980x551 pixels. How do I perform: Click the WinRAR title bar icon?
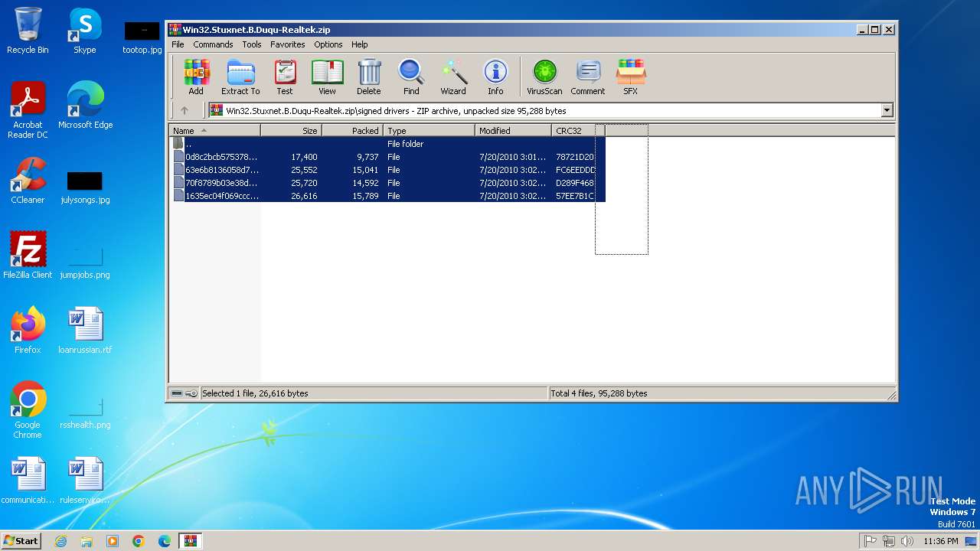click(175, 30)
